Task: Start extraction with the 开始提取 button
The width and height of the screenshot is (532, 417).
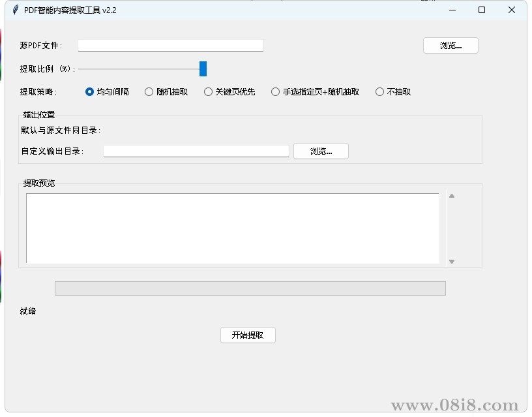Action: [x=248, y=335]
